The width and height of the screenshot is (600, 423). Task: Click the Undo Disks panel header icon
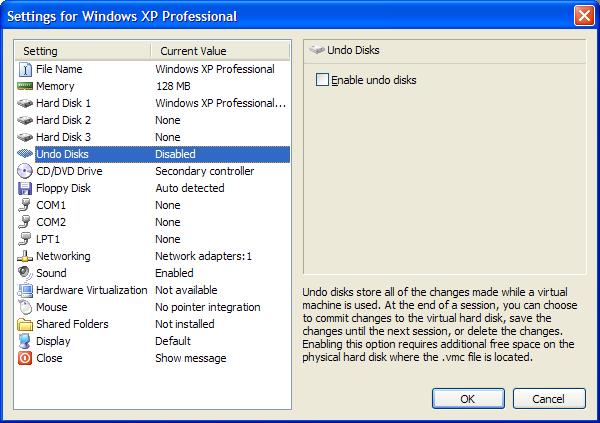pos(317,50)
